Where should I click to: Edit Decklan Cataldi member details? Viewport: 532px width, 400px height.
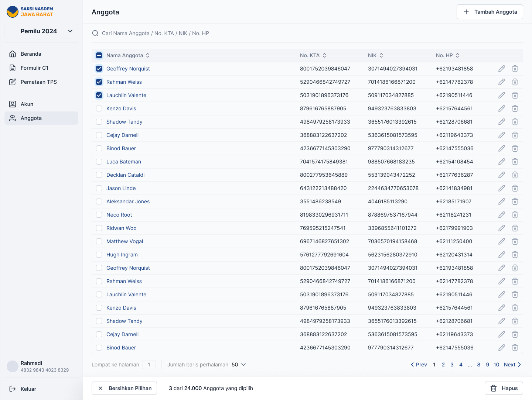click(502, 175)
